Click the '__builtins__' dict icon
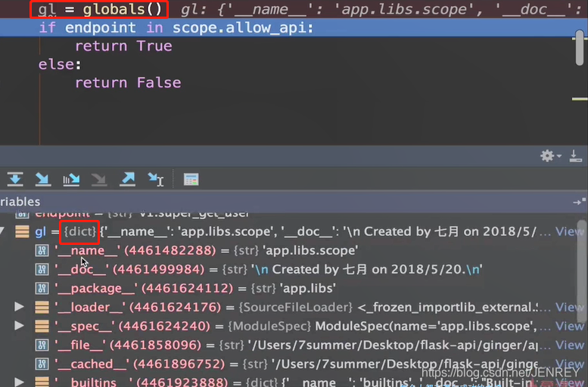 [42, 382]
